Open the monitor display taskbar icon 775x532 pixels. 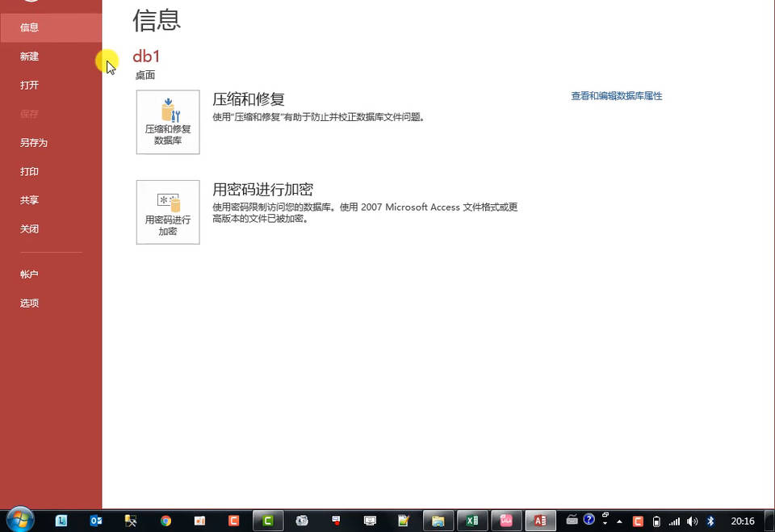pos(370,521)
